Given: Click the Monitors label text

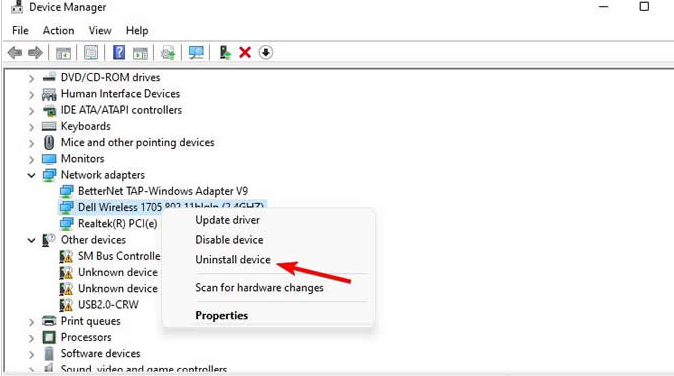Looking at the screenshot, I should [82, 159].
